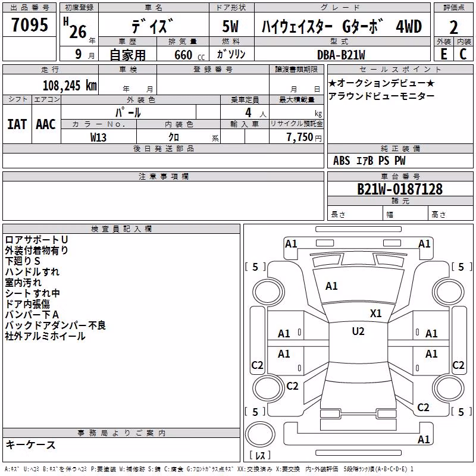The width and height of the screenshot is (476, 476).
Task: Select the recycle deposit 7,750円
Action: point(304,137)
